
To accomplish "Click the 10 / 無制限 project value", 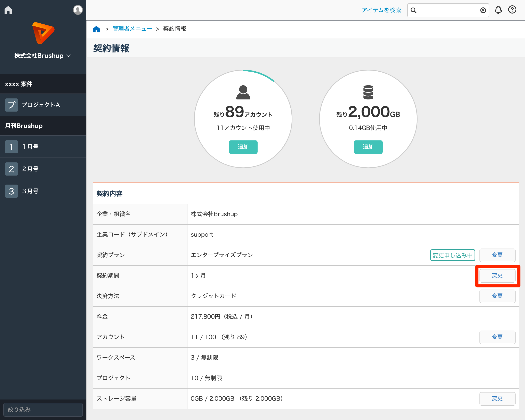I will 207,378.
